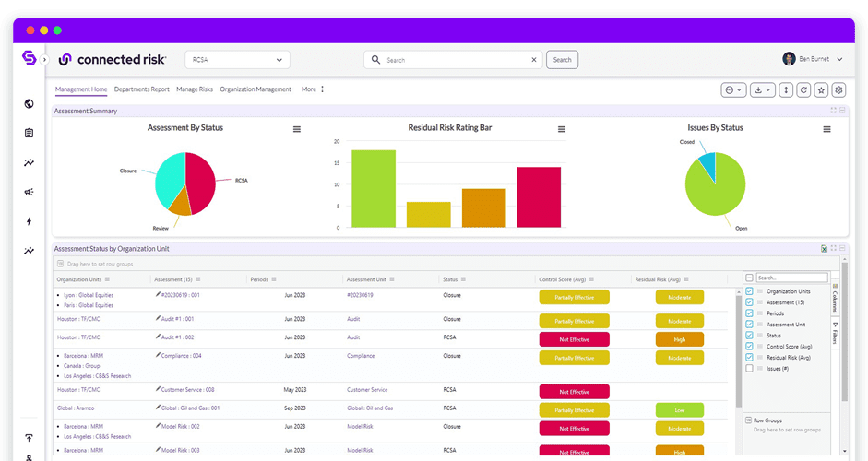Open the dashboard settings gear
This screenshot has width=868, height=461.
[839, 89]
